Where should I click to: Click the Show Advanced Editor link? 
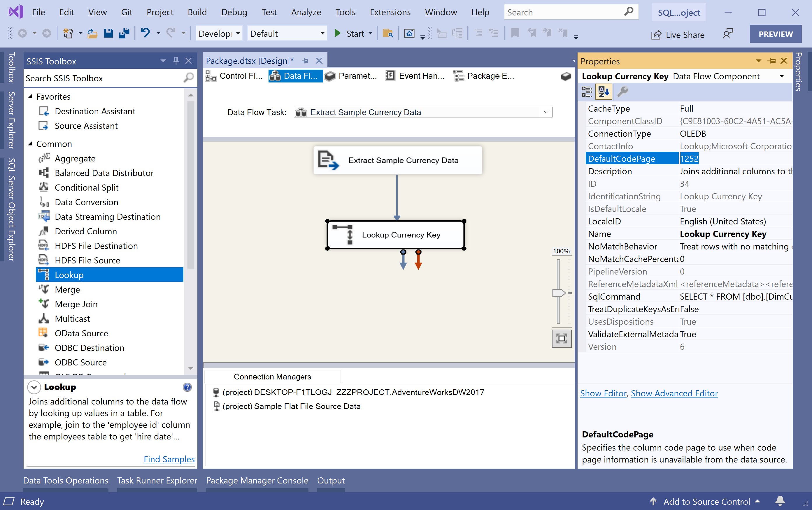[674, 393]
